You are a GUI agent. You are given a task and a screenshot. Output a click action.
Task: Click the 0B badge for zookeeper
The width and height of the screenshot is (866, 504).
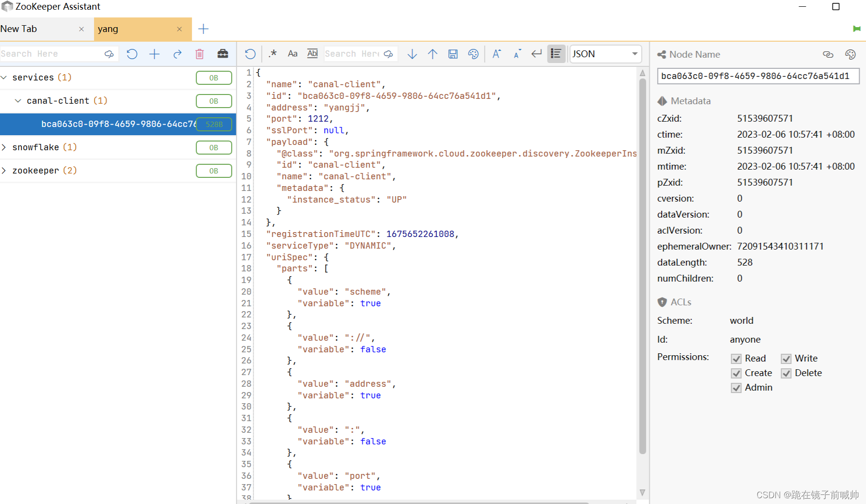point(214,171)
